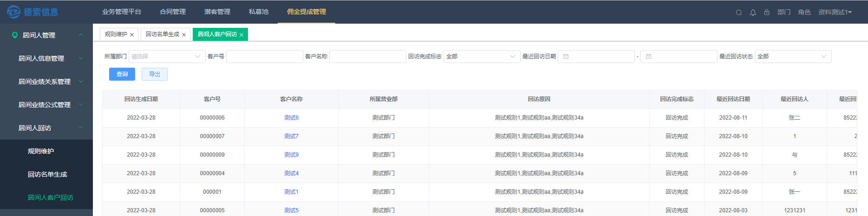Click customer number cell 00000007
868x216 pixels.
212,136
